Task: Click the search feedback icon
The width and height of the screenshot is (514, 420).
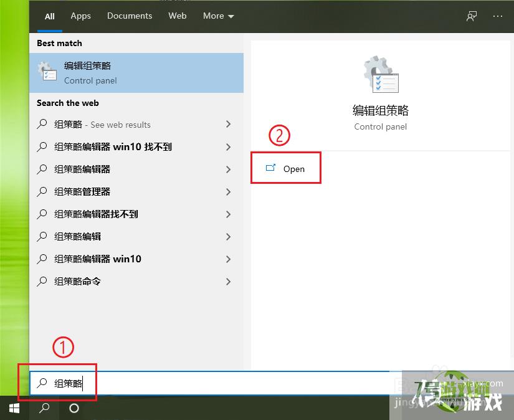Action: pos(472,16)
